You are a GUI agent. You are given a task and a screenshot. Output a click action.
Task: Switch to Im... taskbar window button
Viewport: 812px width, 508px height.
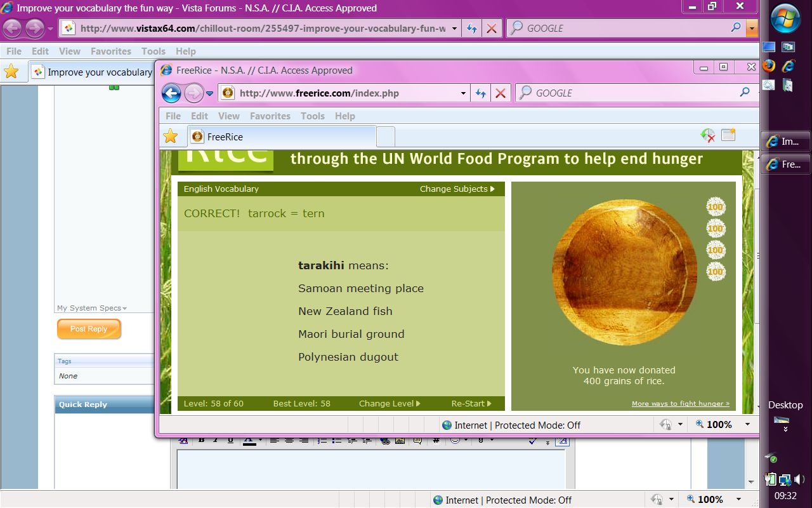[x=785, y=142]
